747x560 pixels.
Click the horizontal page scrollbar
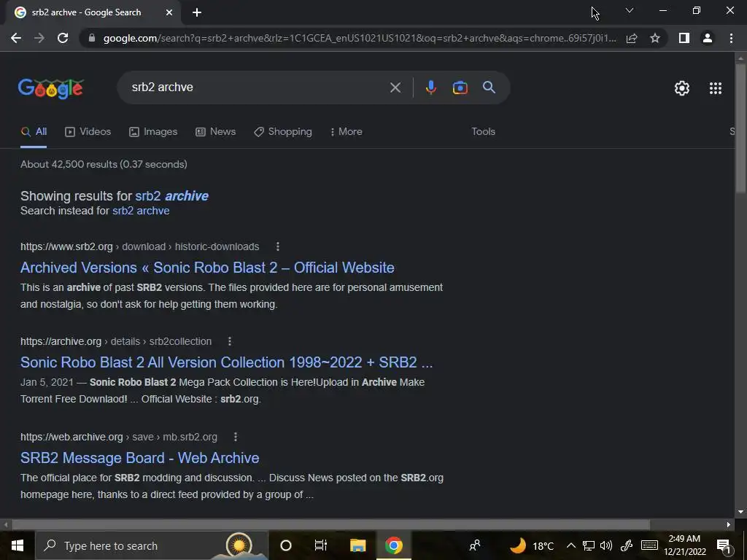coord(330,524)
